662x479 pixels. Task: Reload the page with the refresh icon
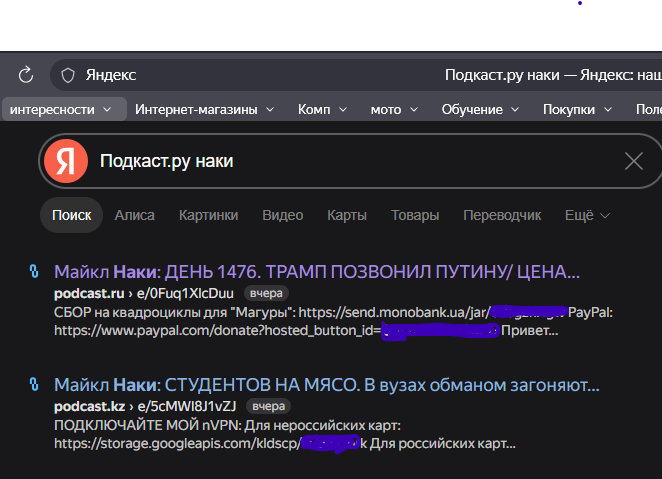26,75
